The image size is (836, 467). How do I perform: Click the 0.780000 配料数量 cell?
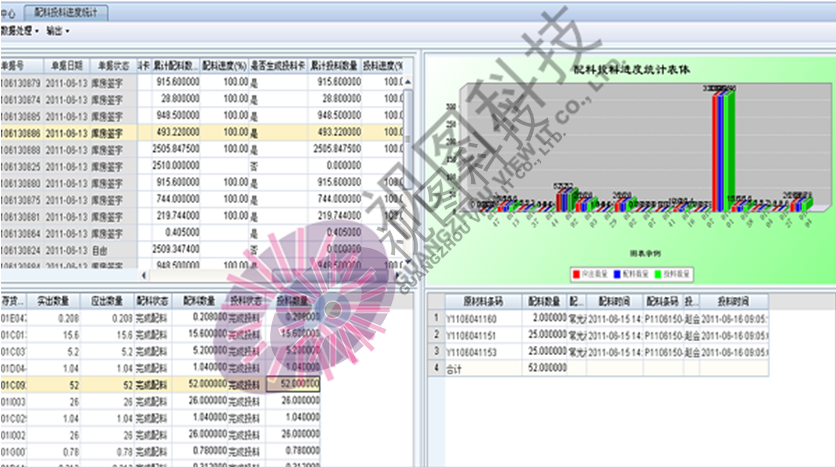click(199, 452)
